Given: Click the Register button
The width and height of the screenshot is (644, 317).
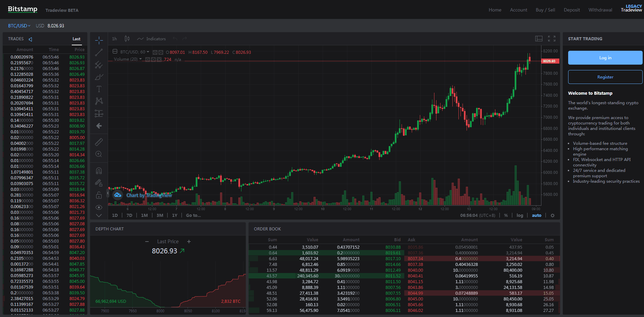Looking at the screenshot, I should coord(605,77).
